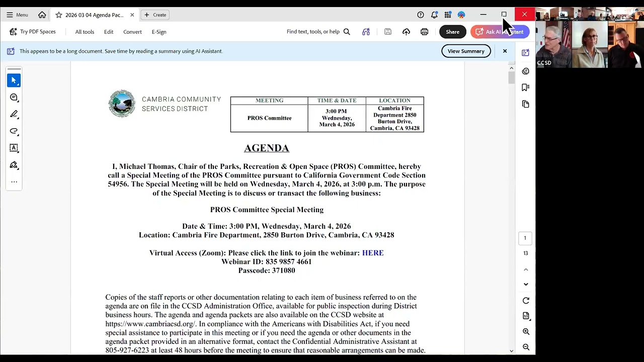Click the AGENDA heading text
Screen dimensions: 644x362
click(267, 148)
